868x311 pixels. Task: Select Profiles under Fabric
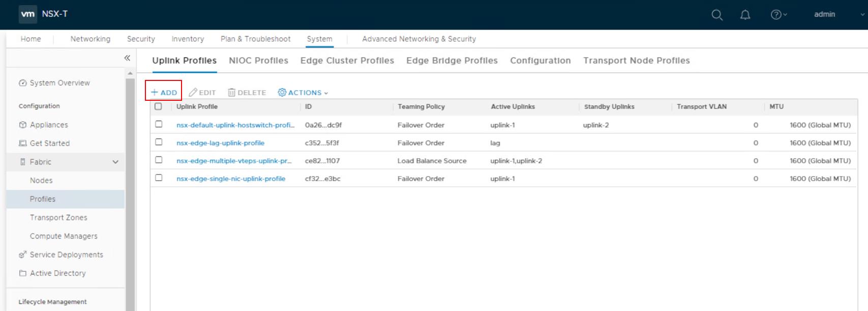coord(43,199)
